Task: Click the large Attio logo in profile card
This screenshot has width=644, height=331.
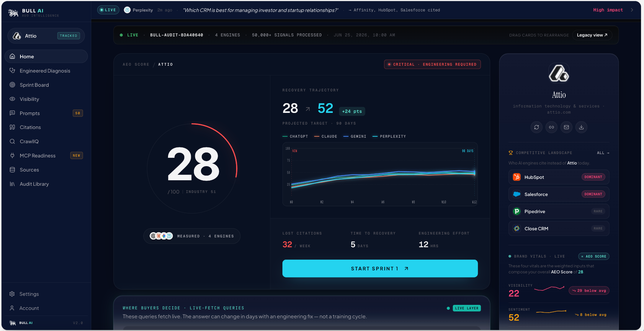Action: (559, 73)
